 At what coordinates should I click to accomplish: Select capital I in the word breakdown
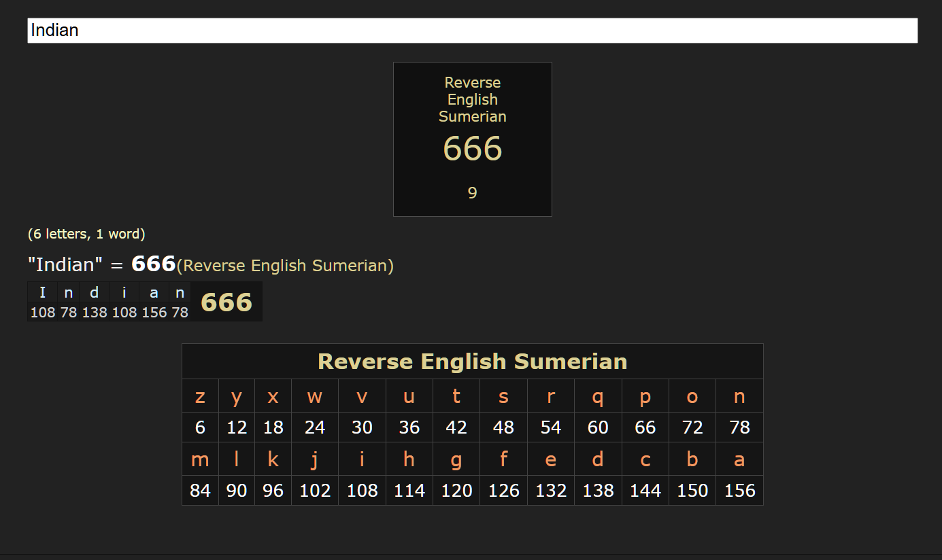[43, 293]
